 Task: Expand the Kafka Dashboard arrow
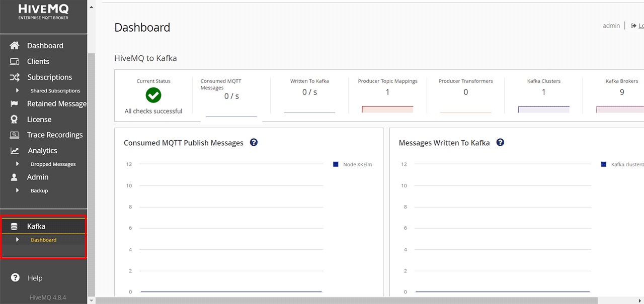click(18, 240)
